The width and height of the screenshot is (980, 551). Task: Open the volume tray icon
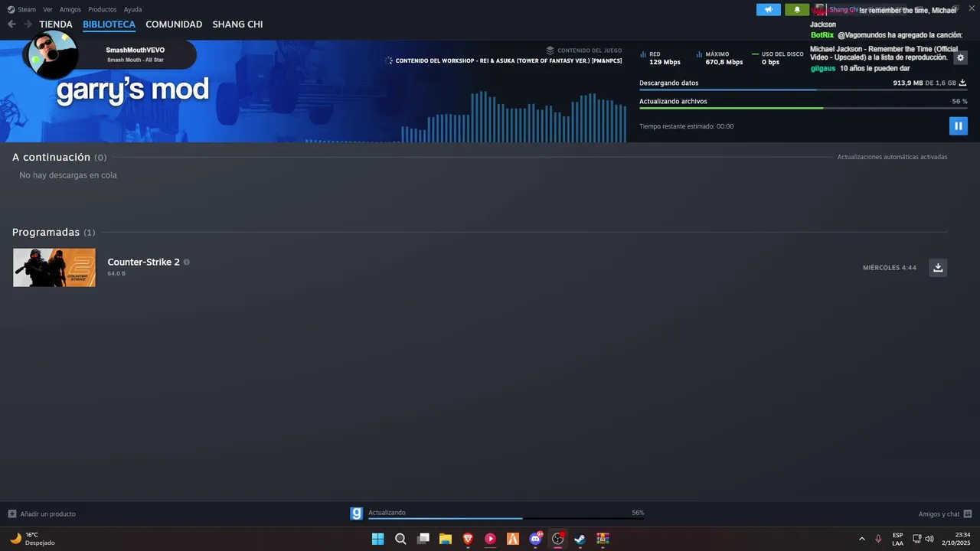(929, 539)
